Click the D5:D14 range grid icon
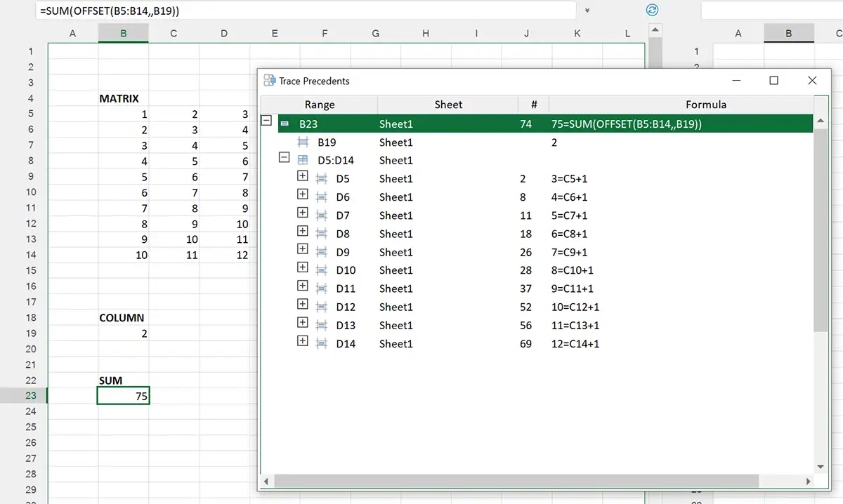This screenshot has height=504, width=843. (303, 160)
